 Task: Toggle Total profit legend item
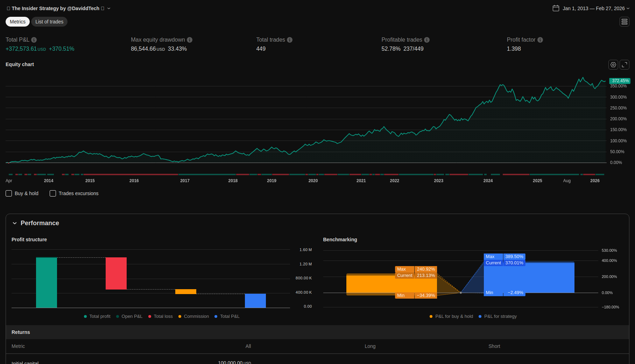click(x=97, y=316)
